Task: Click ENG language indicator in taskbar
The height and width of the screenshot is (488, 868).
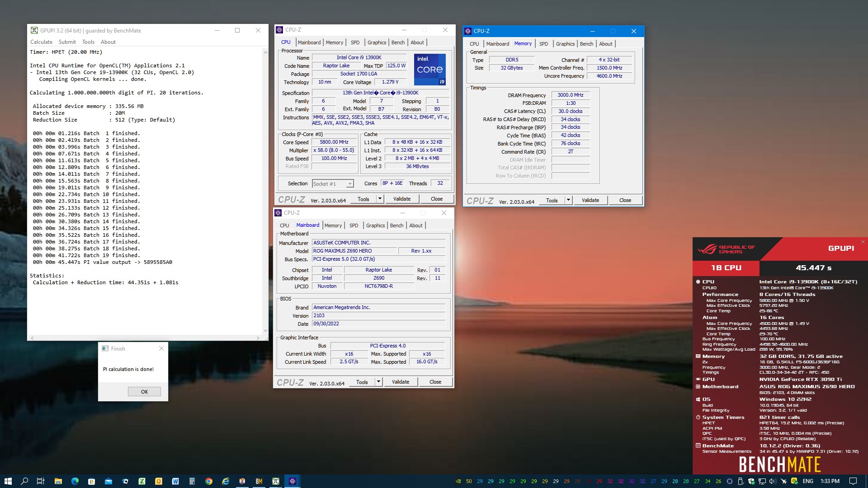Action: point(808,481)
